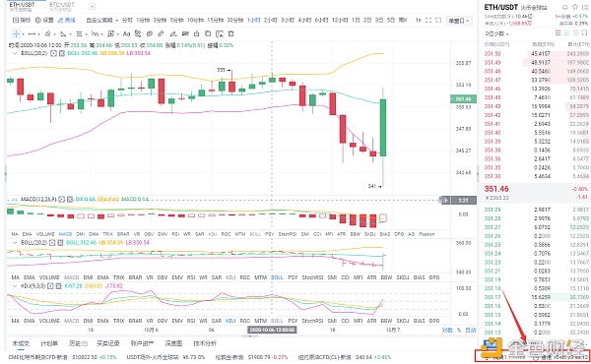Screen dimensions: 591x364
Task: Expand Fibonacci lines tool options arrow
Action: tap(86, 34)
